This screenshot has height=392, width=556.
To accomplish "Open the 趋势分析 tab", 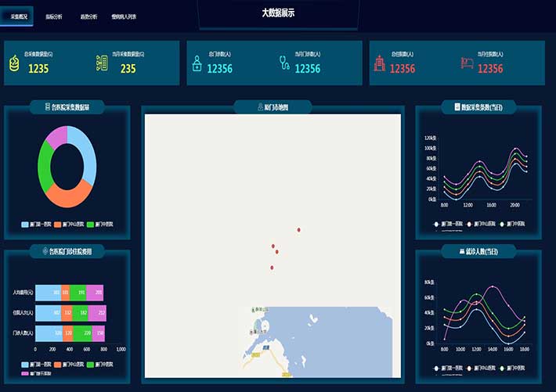I will [88, 16].
